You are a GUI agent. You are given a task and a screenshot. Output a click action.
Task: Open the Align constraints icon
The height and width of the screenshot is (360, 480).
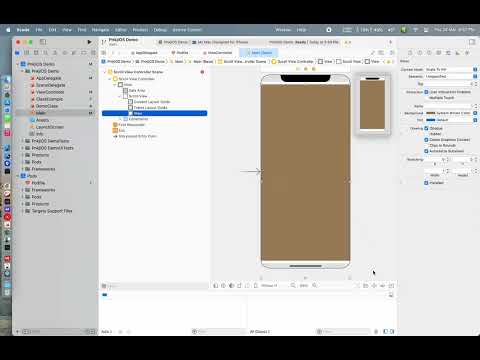(366, 286)
